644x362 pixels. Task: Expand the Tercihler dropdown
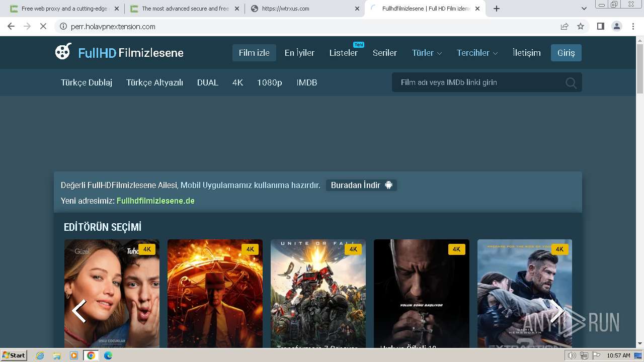(477, 53)
